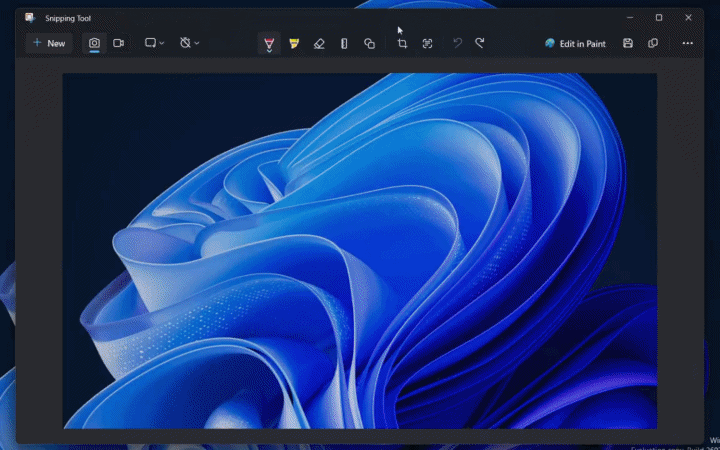Save the snip with floppy disk icon
Screen dimensions: 720x450
point(628,43)
